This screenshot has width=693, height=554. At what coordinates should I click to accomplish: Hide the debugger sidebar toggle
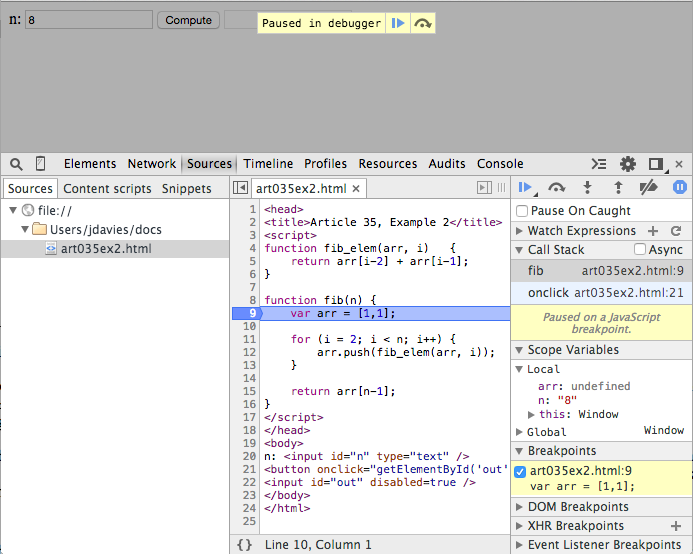tap(484, 188)
